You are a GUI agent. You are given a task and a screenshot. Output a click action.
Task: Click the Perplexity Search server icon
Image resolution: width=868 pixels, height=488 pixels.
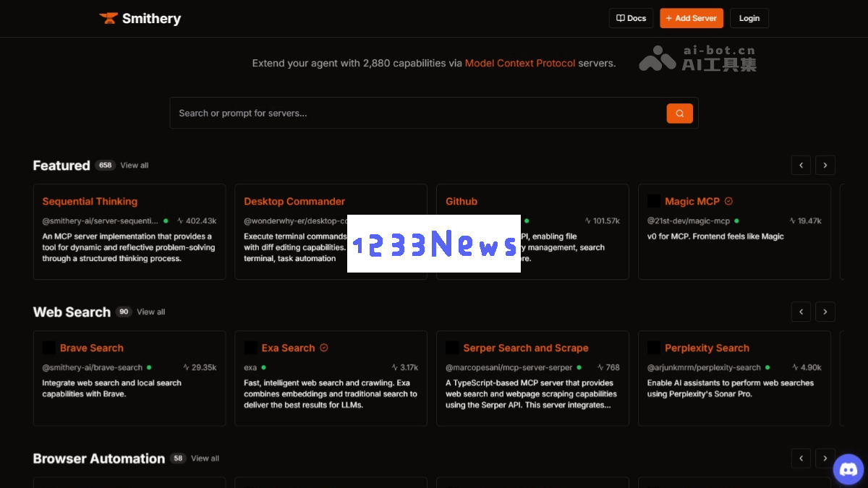[654, 348]
